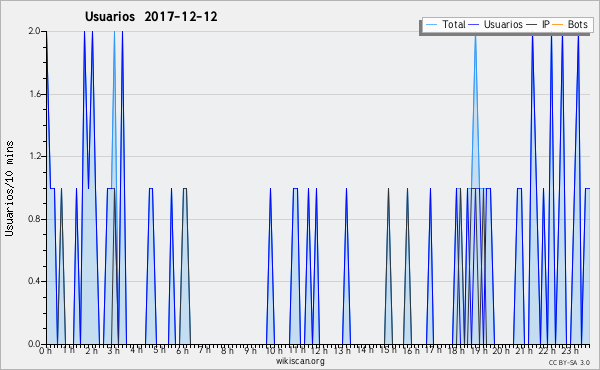Click the dark IP spike at 15 h
600x370 pixels.
pyautogui.click(x=388, y=266)
